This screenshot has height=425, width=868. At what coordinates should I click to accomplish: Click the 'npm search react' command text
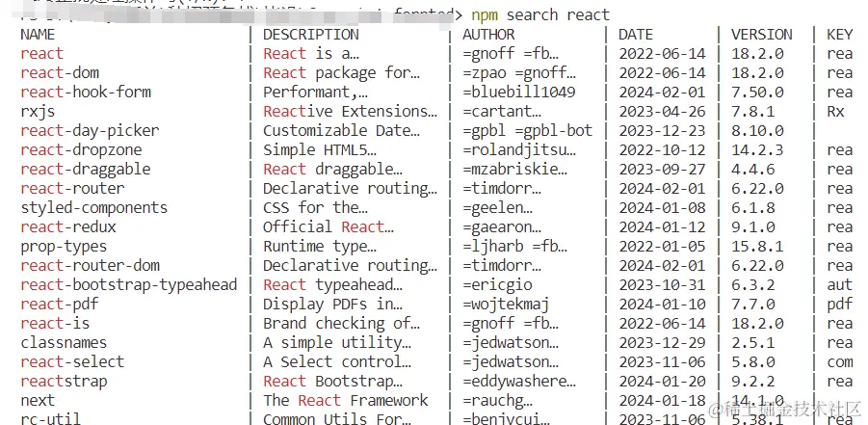click(x=540, y=15)
